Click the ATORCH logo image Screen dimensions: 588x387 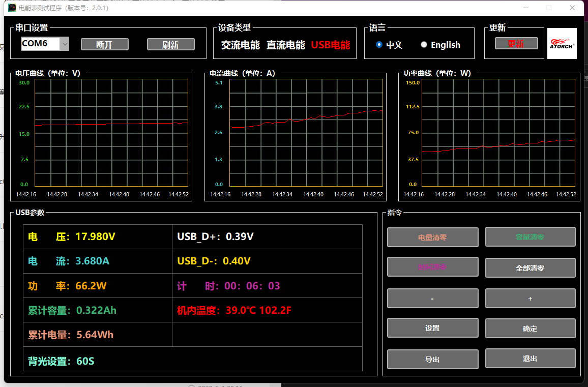coord(562,44)
